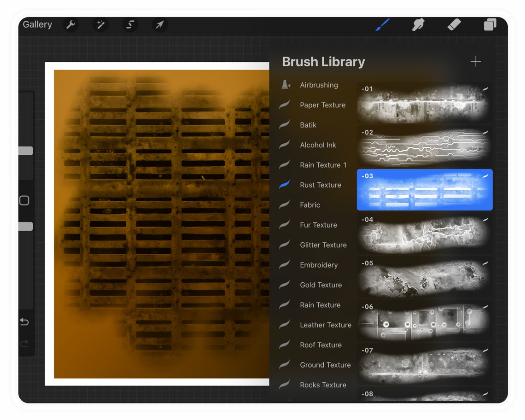Screen dimensions: 525x420
Task: Open the Adjustments magic wand panel
Action: [x=100, y=25]
